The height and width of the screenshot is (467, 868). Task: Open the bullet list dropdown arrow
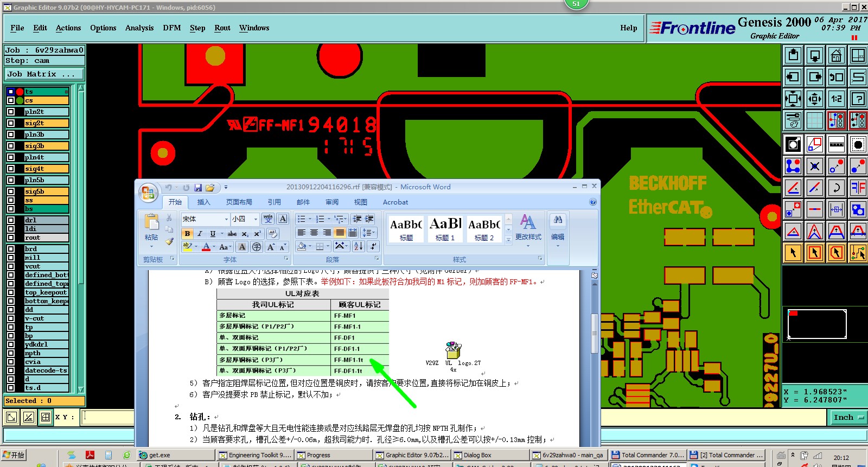click(x=310, y=219)
